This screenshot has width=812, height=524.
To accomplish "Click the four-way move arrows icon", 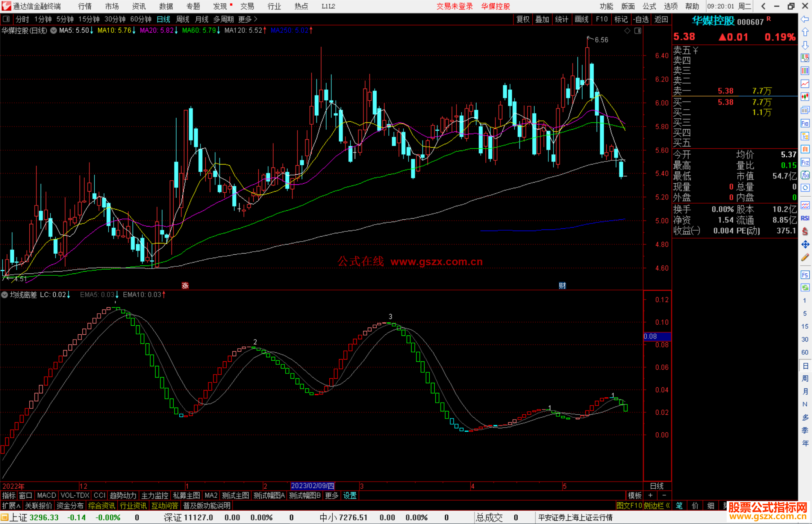I will point(805,245).
